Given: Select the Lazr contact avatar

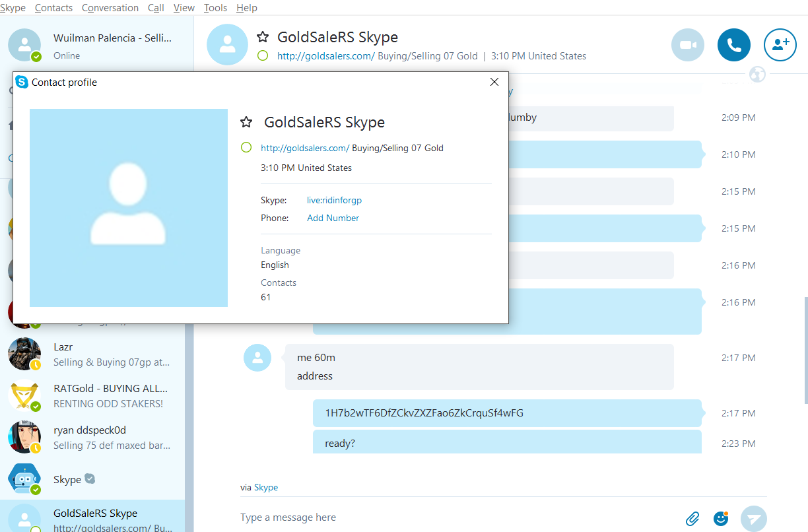Looking at the screenshot, I should coord(24,354).
